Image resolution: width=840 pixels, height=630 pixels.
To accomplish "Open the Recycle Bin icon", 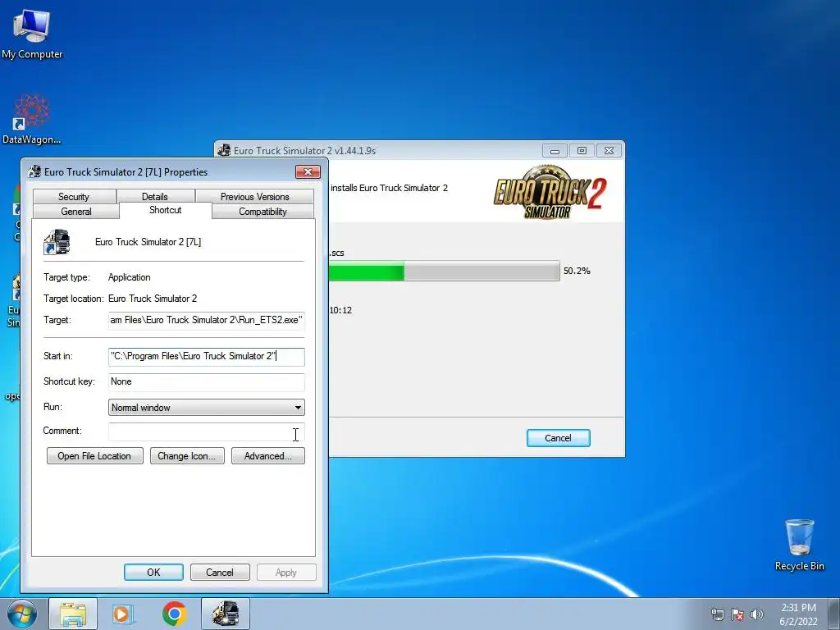I will [799, 545].
